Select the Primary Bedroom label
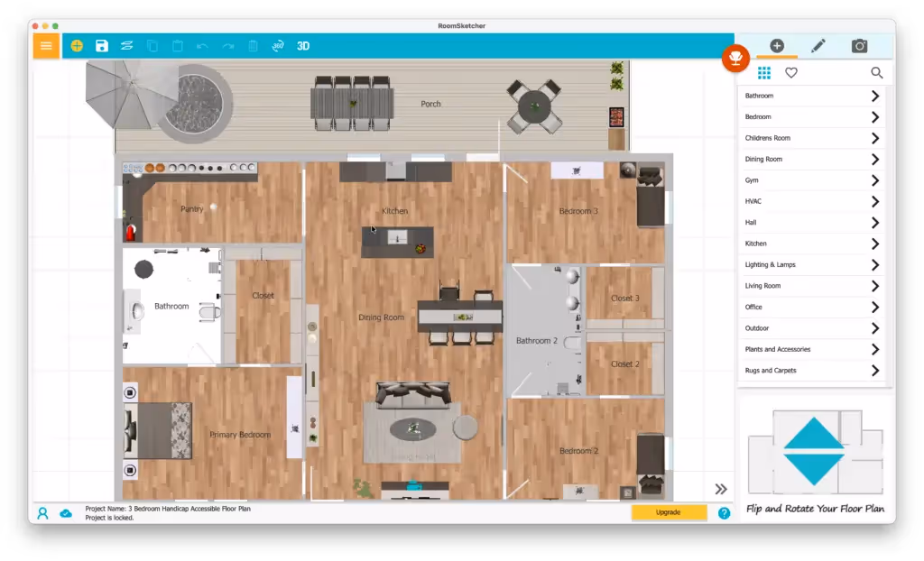 tap(240, 435)
